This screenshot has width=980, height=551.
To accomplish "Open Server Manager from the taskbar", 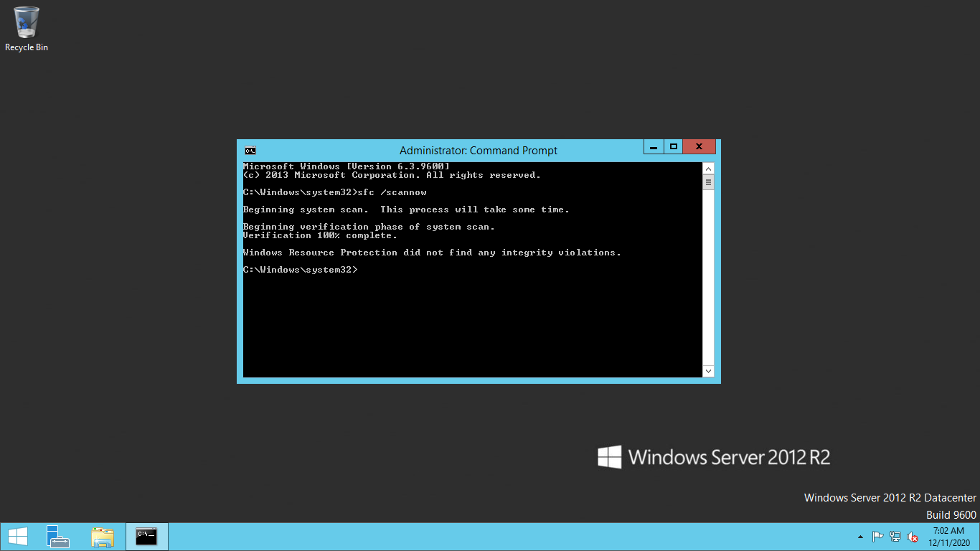I will pos(58,537).
